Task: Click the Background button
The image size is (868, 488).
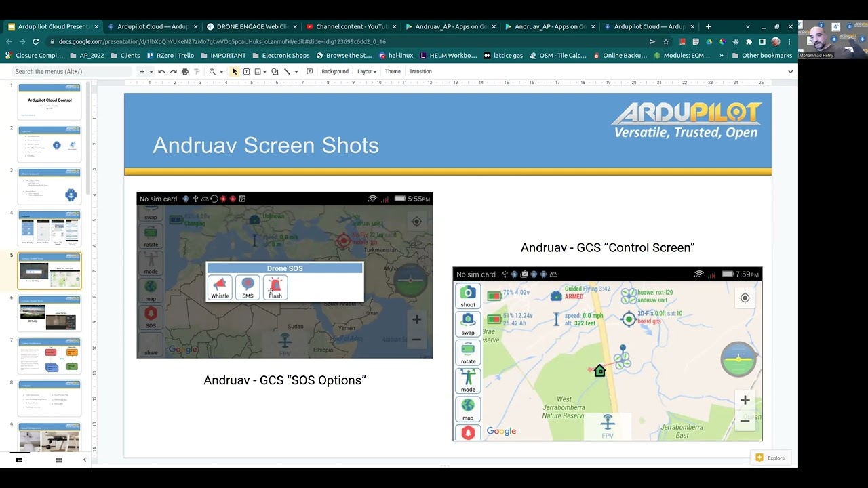Action: (x=335, y=71)
